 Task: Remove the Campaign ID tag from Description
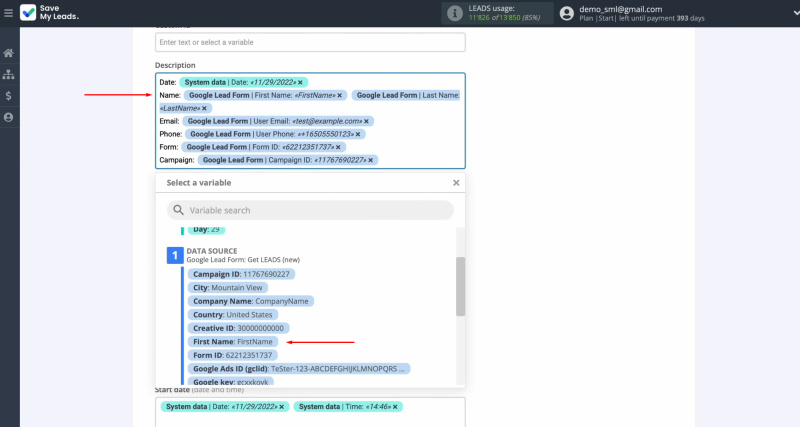click(x=371, y=160)
